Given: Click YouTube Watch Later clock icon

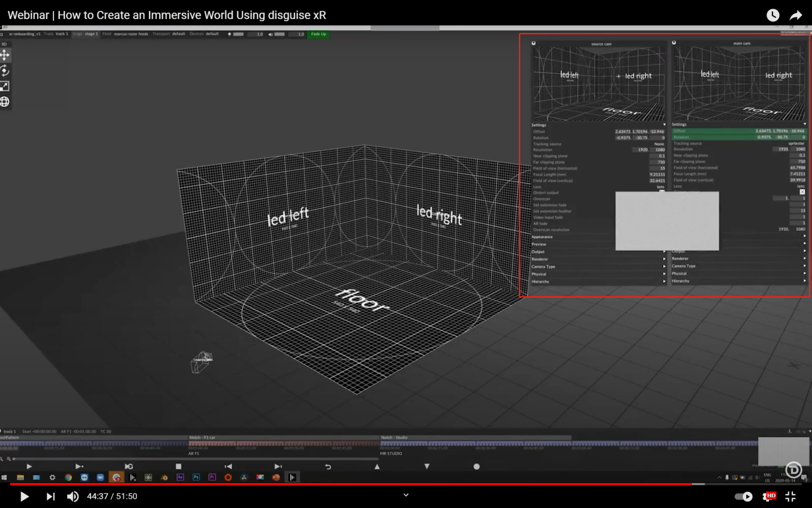Looking at the screenshot, I should pos(773,15).
